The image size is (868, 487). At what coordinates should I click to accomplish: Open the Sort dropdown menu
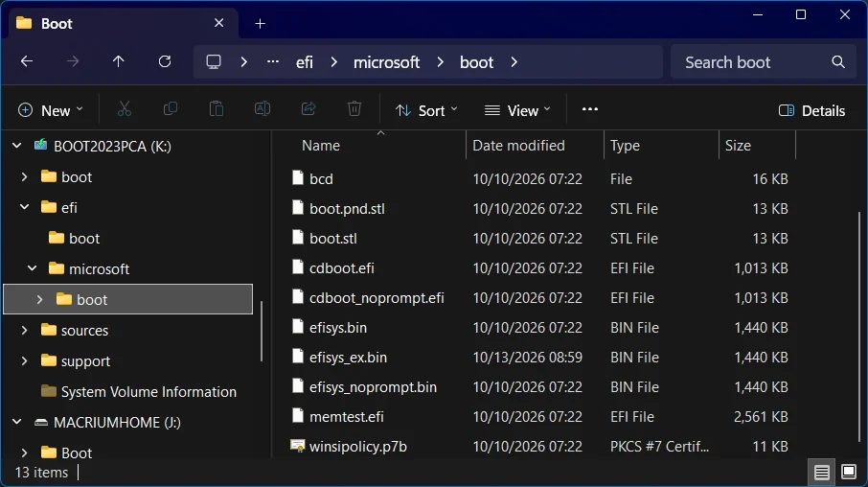(x=426, y=110)
